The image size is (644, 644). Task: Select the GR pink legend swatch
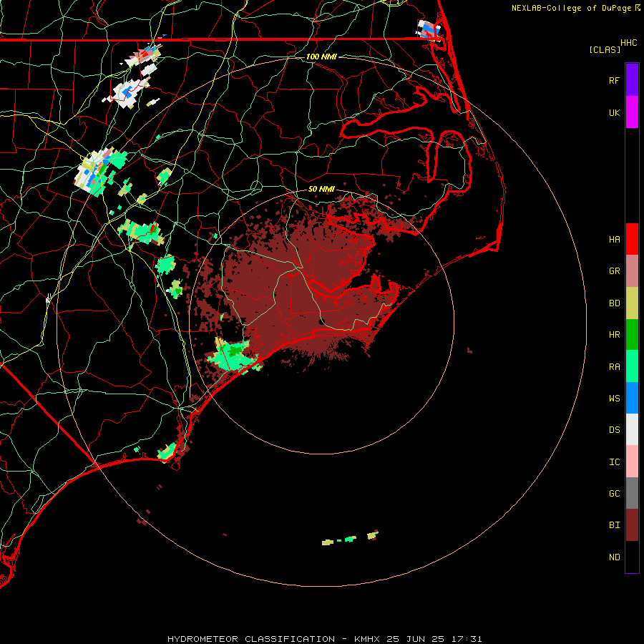[632, 271]
